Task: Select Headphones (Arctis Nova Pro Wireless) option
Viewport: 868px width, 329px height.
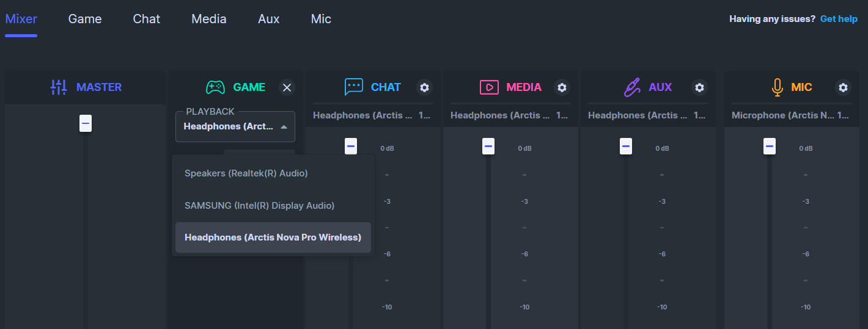Action: click(273, 237)
